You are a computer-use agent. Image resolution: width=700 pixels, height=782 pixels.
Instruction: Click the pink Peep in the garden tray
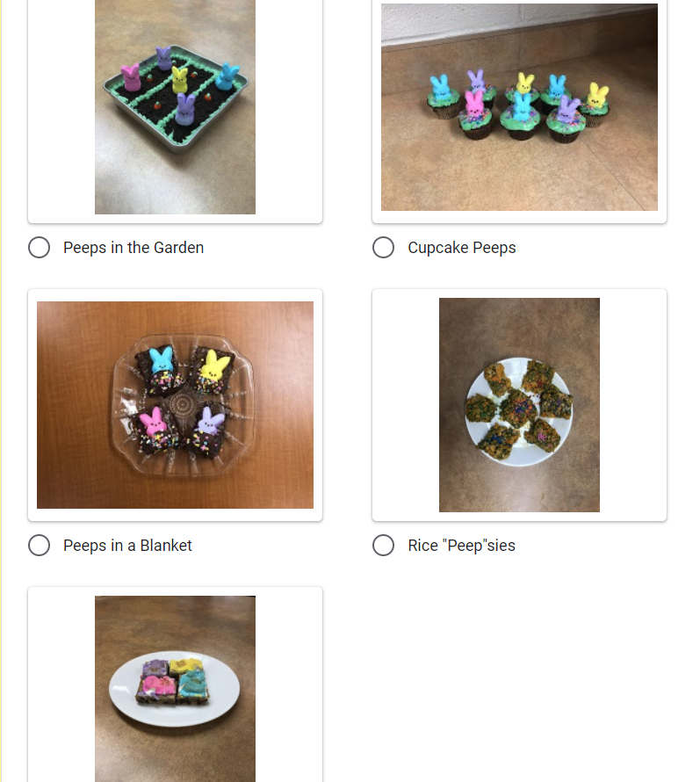(x=131, y=77)
